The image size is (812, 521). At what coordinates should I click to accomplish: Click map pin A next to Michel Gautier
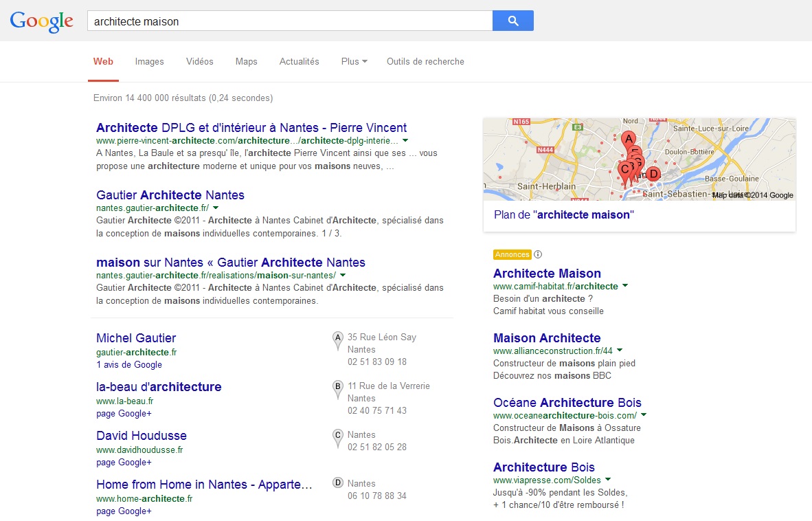[337, 340]
